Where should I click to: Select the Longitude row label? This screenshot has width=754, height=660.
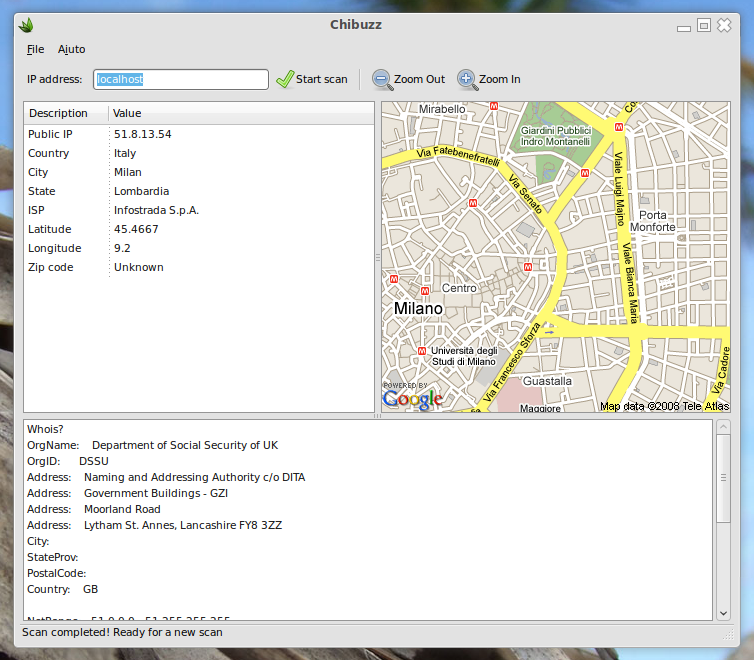pyautogui.click(x=55, y=249)
